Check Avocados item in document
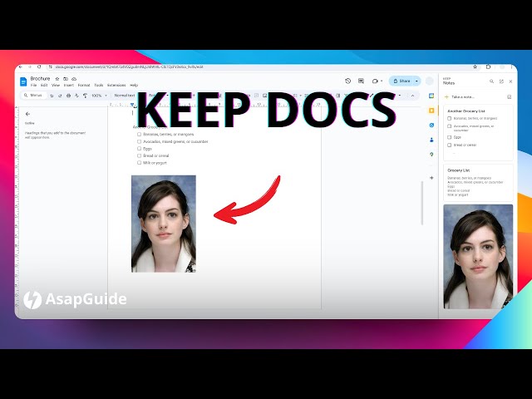This screenshot has width=532, height=399. [139, 141]
